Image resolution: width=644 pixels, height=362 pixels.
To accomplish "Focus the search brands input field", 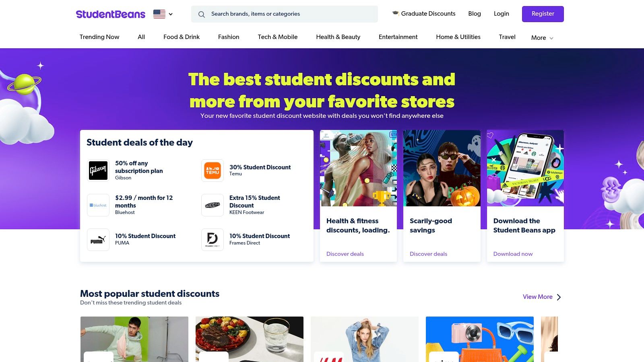I will [285, 14].
